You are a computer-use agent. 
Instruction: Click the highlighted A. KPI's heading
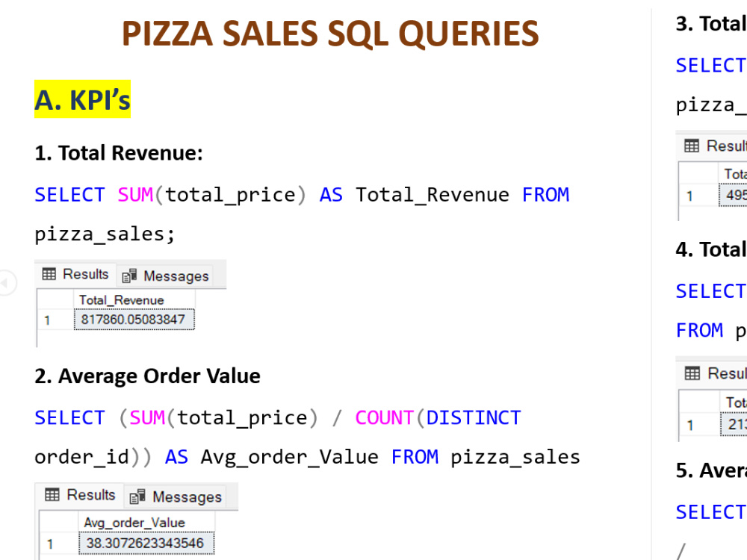point(82,99)
